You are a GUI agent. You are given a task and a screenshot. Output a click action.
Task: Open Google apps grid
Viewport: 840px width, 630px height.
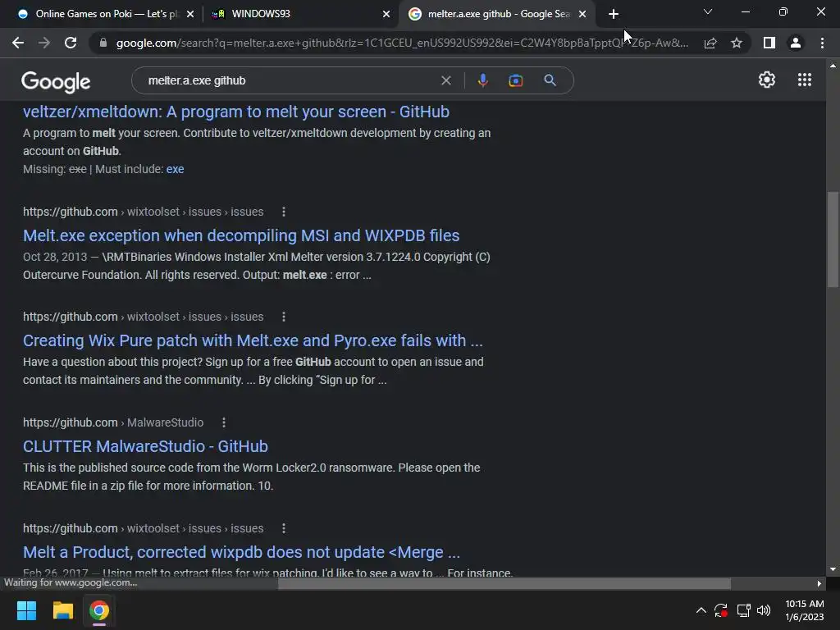[x=805, y=80]
